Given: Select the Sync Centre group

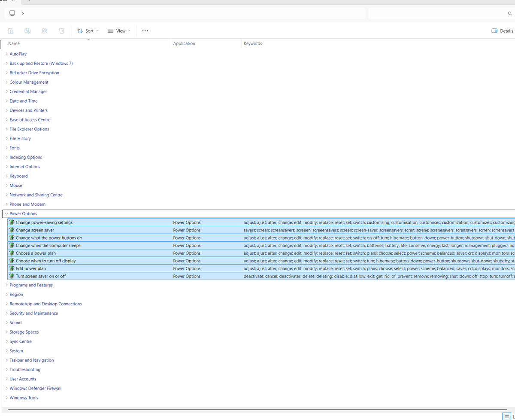Looking at the screenshot, I should [x=21, y=341].
